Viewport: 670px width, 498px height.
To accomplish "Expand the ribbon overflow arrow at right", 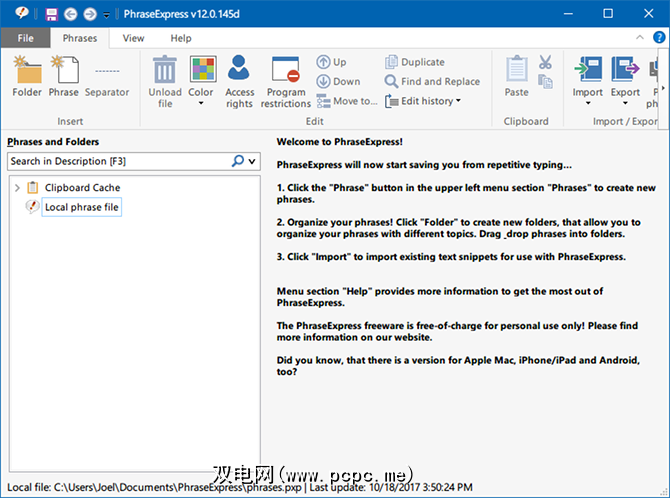I will (663, 88).
